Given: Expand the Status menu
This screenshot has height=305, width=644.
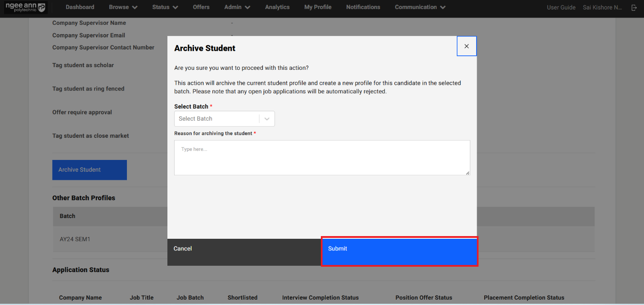Looking at the screenshot, I should 165,7.
